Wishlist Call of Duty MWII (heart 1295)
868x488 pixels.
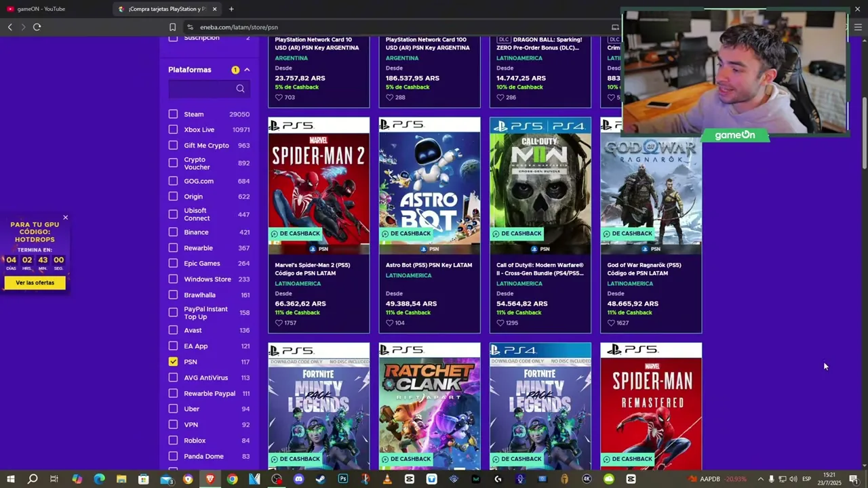coord(500,323)
